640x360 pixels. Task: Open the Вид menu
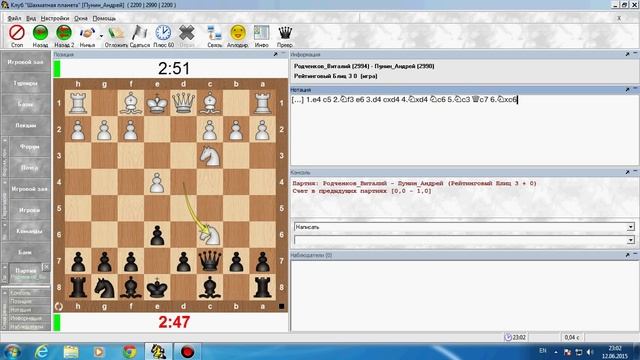click(31, 18)
